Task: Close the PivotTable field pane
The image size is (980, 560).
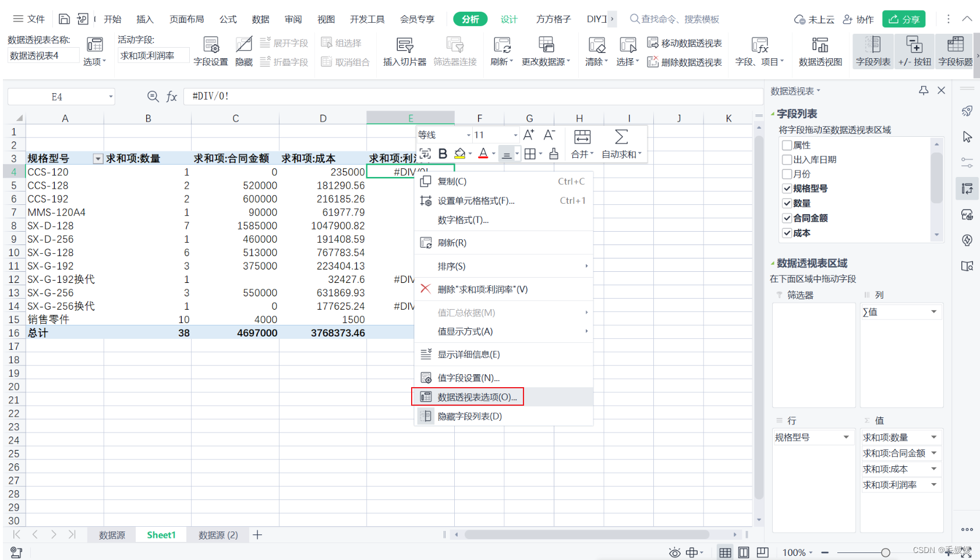Action: click(x=941, y=91)
